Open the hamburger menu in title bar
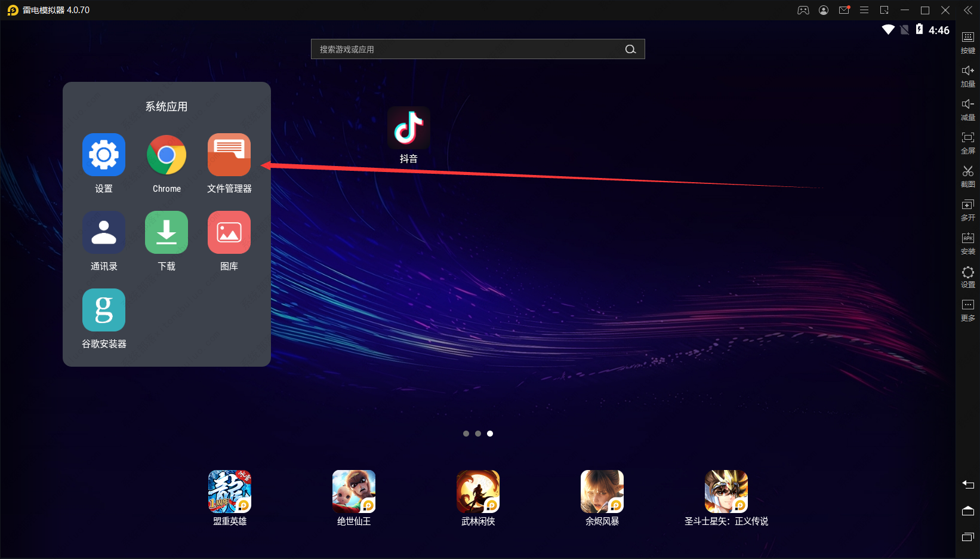This screenshot has width=980, height=559. click(864, 10)
